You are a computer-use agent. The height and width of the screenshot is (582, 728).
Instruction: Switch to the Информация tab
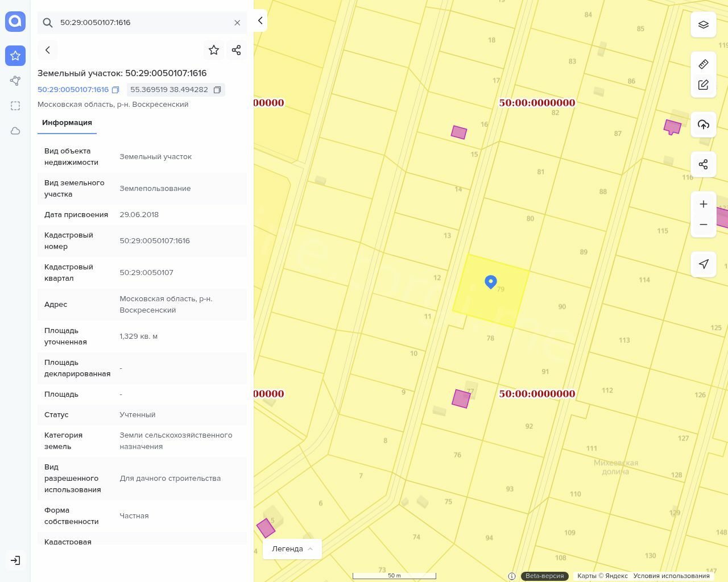coord(67,123)
